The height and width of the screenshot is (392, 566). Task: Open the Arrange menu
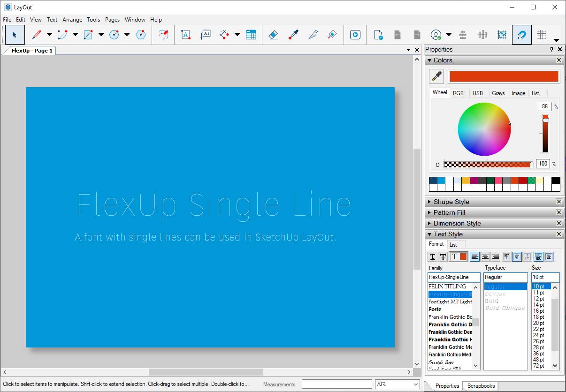pyautogui.click(x=72, y=20)
